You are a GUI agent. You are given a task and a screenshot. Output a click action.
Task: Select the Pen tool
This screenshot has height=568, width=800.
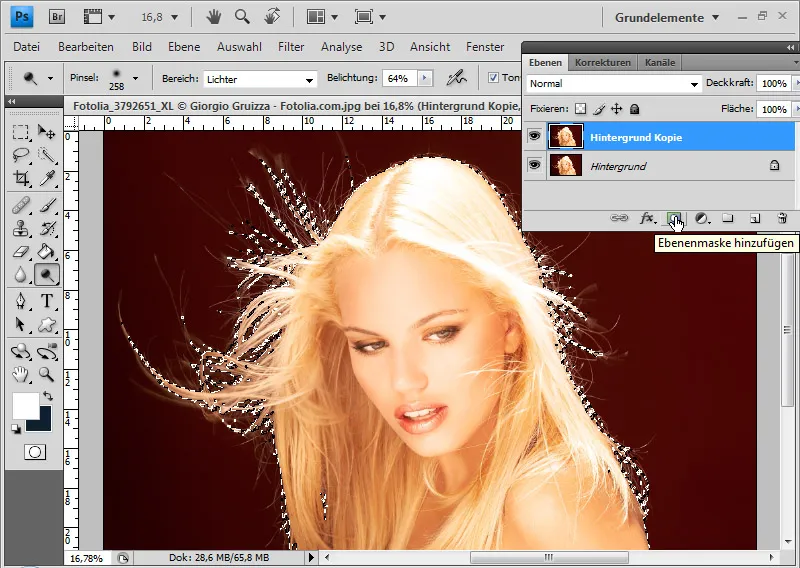pos(20,301)
